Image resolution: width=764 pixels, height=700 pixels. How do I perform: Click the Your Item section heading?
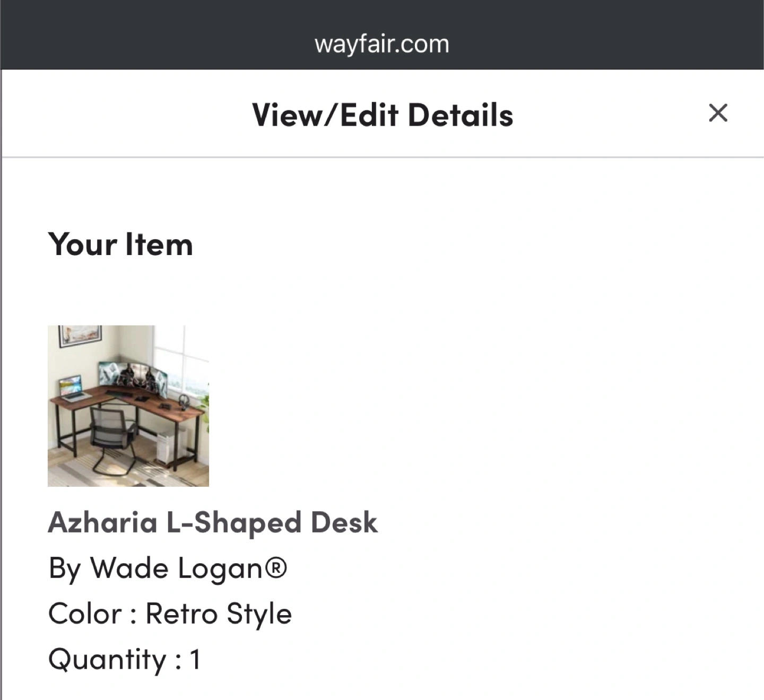point(120,244)
